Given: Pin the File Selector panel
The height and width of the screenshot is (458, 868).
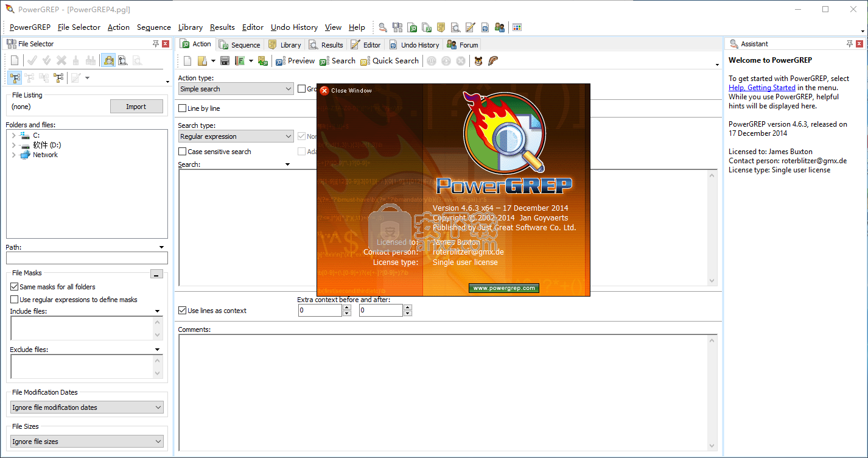Looking at the screenshot, I should click(x=156, y=44).
